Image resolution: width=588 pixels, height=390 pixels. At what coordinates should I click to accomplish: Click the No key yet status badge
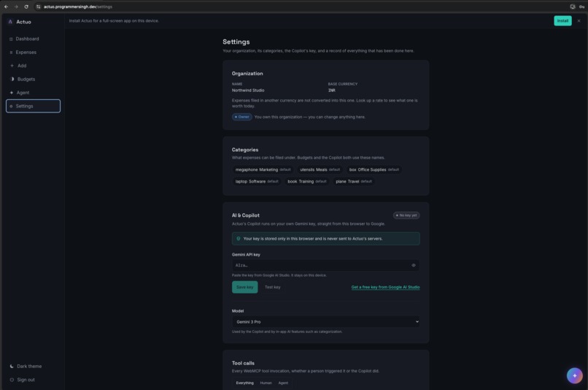(x=406, y=215)
